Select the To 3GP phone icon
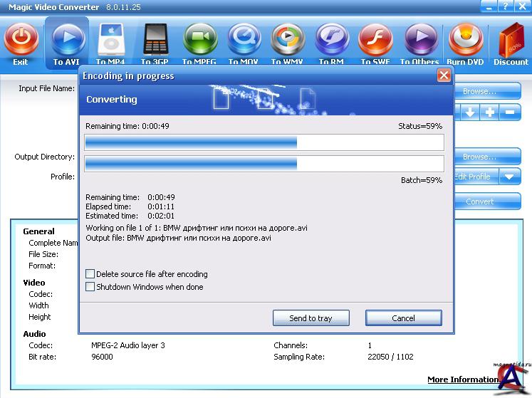Screen dimensions: 532x398 [x=155, y=41]
